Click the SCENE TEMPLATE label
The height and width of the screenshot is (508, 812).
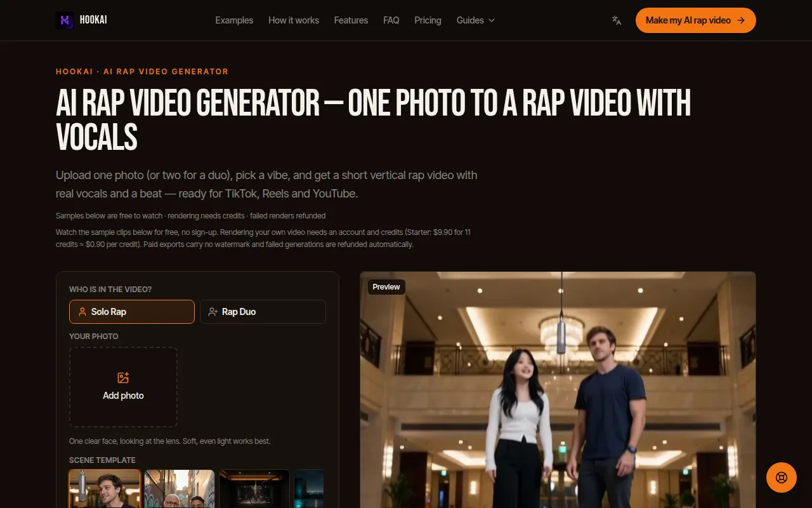click(x=102, y=460)
